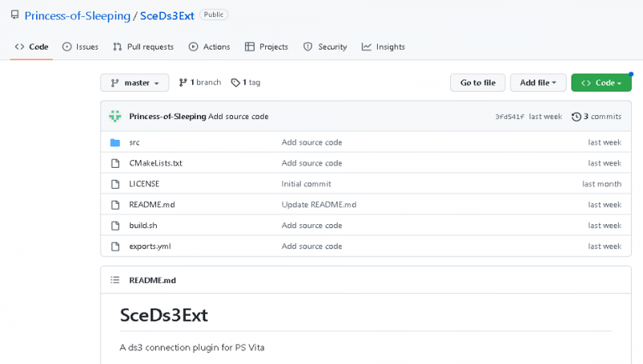Open the green Code dropdown button

pyautogui.click(x=601, y=83)
